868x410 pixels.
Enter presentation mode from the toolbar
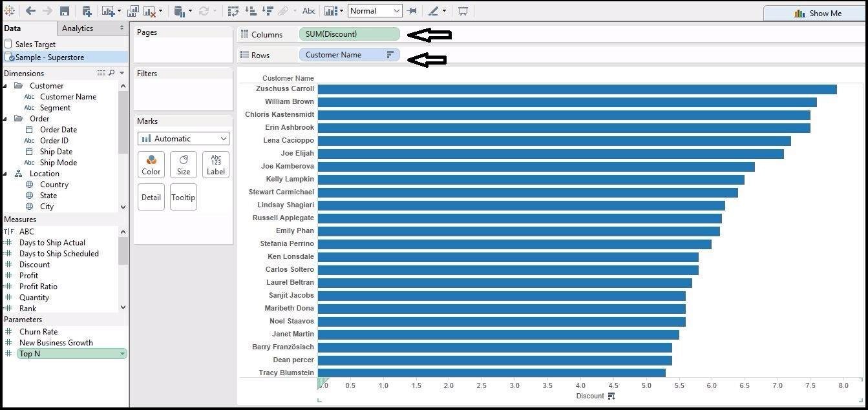[461, 10]
